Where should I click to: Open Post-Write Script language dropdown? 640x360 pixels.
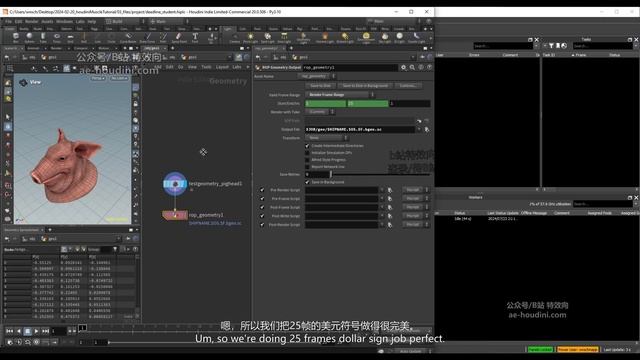(416, 216)
